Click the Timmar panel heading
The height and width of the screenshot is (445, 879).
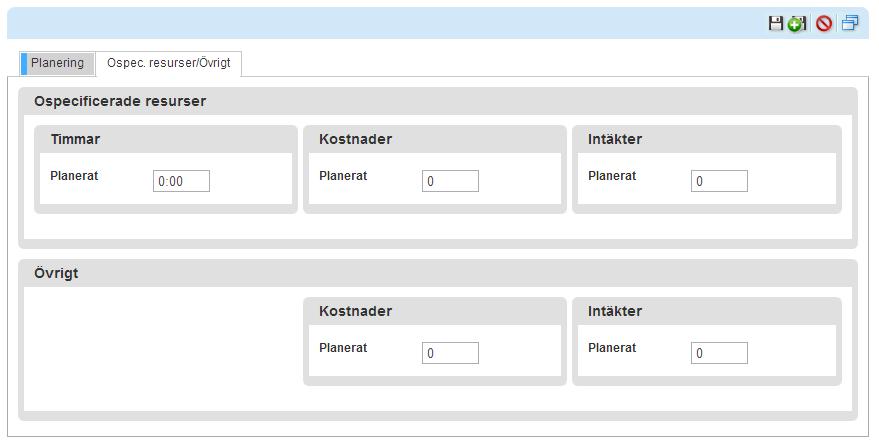(75, 139)
